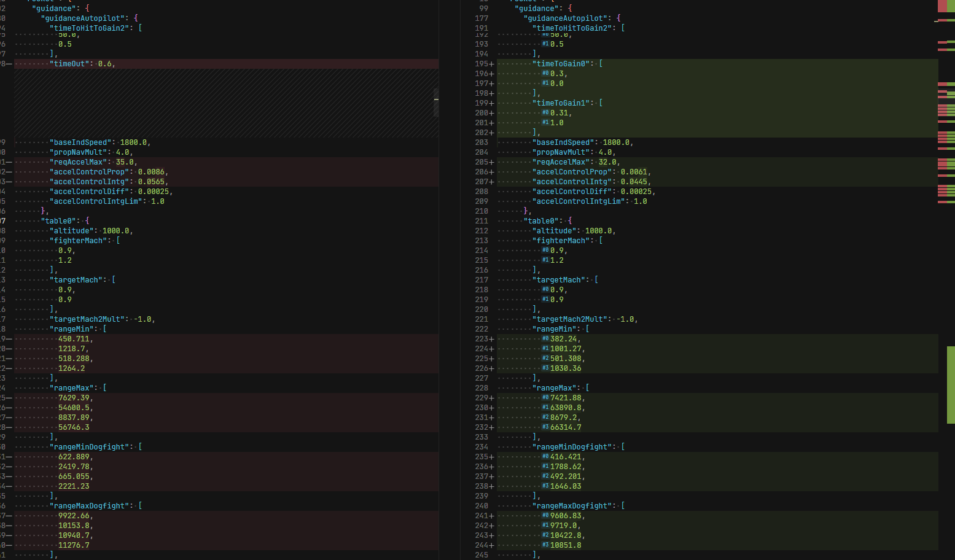This screenshot has width=955, height=560.
Task: Click line number 211 in right pane gutter
Action: pos(481,221)
